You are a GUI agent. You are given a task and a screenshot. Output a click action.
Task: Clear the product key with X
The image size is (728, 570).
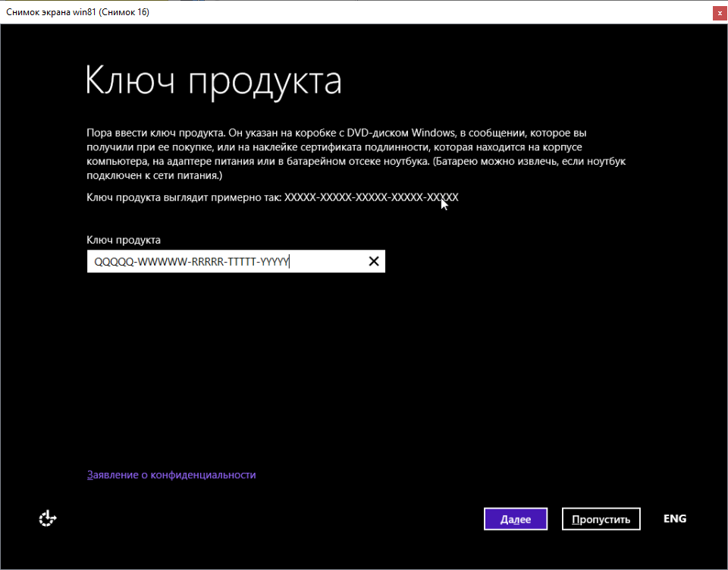(x=374, y=262)
